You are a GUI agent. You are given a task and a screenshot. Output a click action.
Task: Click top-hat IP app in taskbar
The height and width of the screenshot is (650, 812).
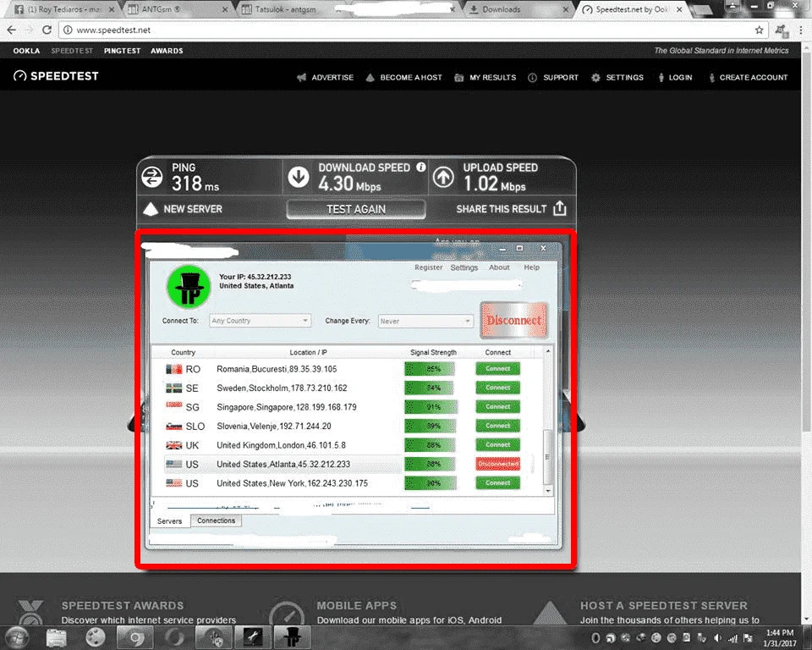pyautogui.click(x=292, y=637)
